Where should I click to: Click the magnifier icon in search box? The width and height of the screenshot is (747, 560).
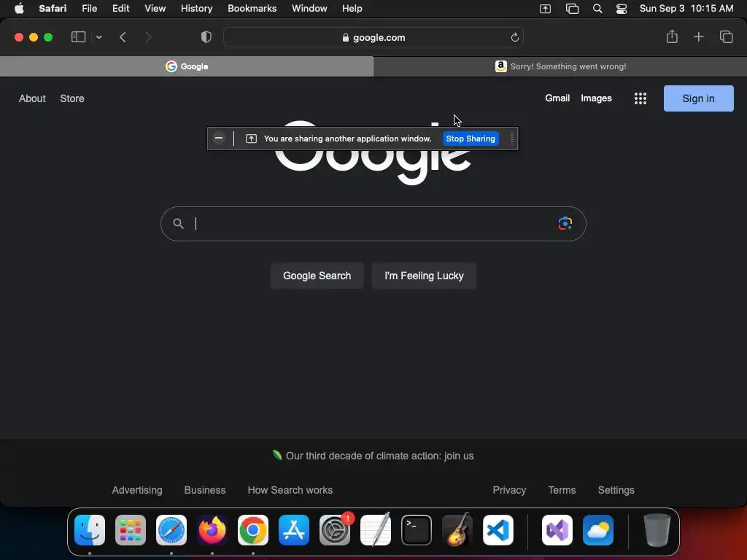click(x=178, y=223)
